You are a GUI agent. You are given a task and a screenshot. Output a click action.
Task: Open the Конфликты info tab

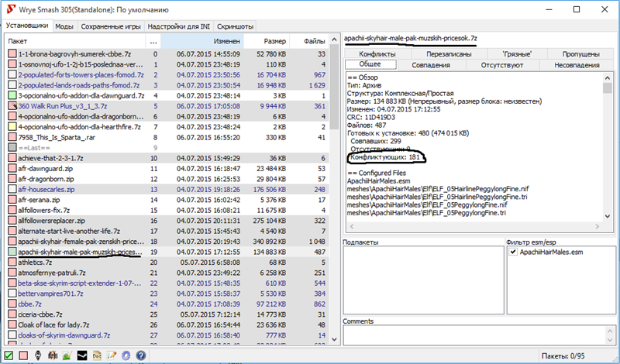[377, 53]
